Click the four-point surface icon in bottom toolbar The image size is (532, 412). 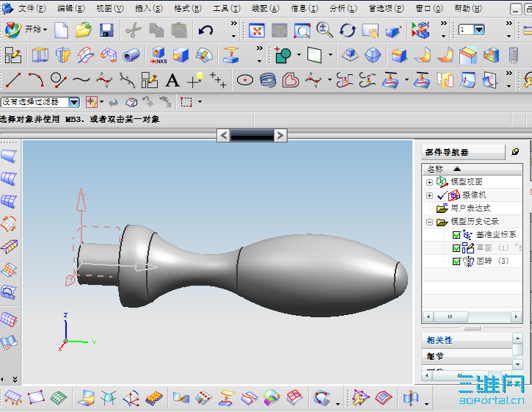(36, 397)
